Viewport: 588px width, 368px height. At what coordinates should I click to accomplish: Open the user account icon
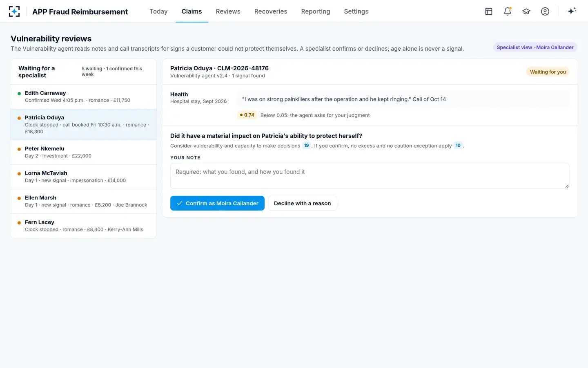545,11
